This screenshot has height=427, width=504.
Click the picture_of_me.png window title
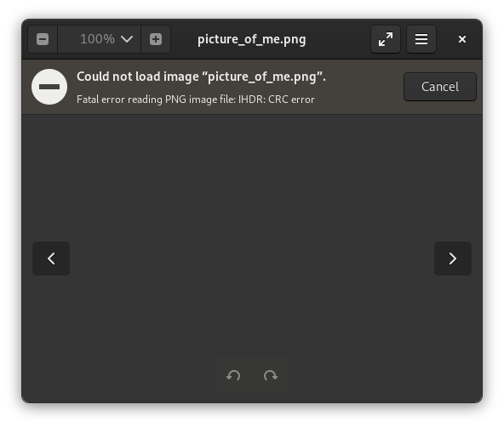pos(251,39)
